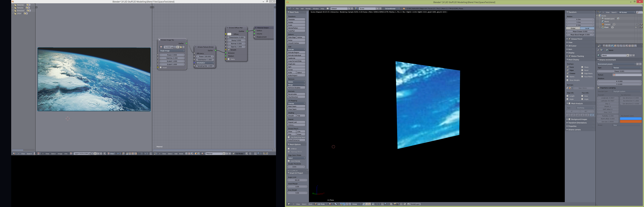The height and width of the screenshot is (207, 644).
Task: Toggle Plane visibility eye in outliner
Action: pos(636,27)
